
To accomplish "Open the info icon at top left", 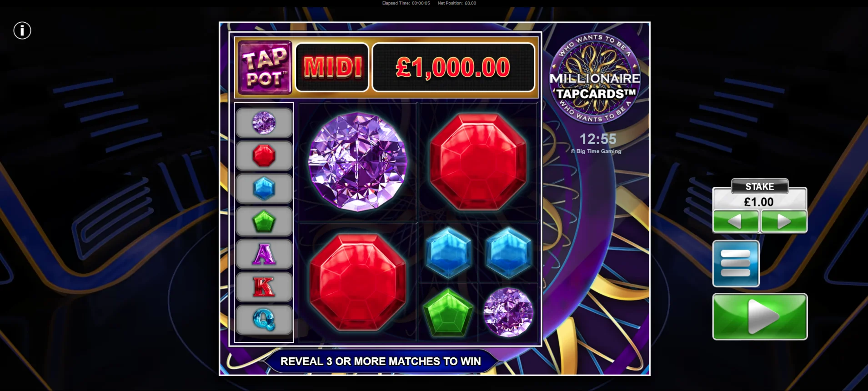I will (22, 31).
